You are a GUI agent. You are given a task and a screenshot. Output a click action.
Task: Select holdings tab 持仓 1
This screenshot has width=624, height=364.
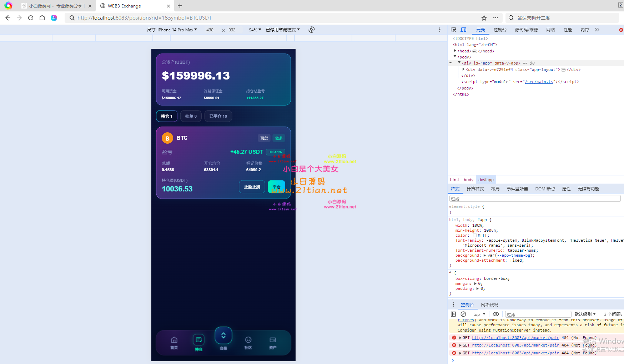(x=167, y=116)
